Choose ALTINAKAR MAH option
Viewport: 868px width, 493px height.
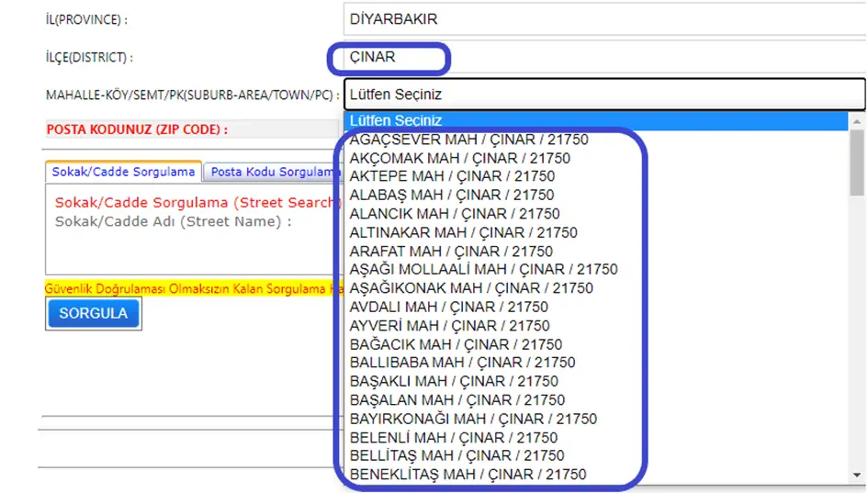(x=463, y=232)
